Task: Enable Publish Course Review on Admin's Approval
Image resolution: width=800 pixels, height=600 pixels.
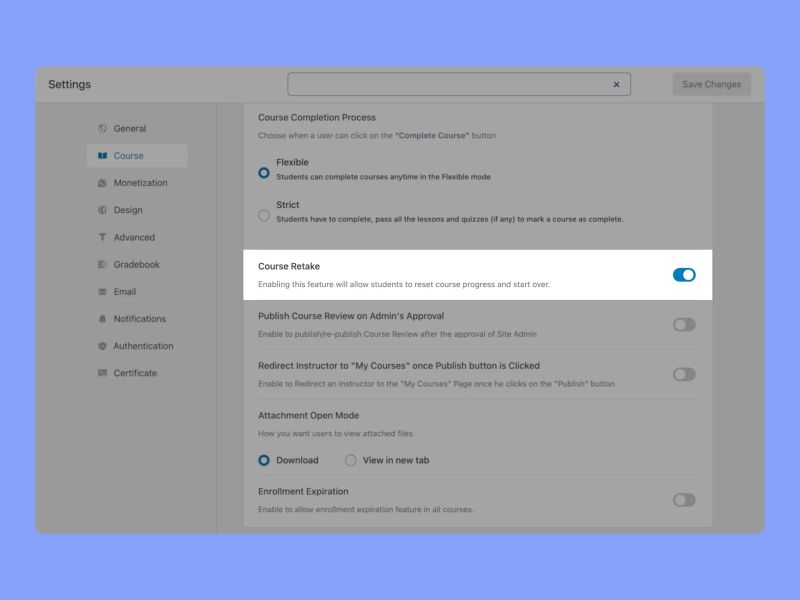Action: (x=683, y=324)
